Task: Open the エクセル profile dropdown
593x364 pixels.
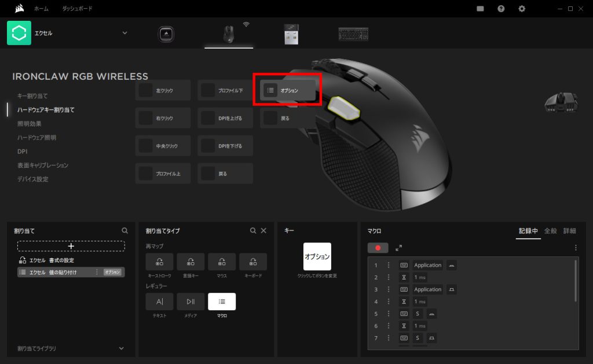Action: click(125, 33)
